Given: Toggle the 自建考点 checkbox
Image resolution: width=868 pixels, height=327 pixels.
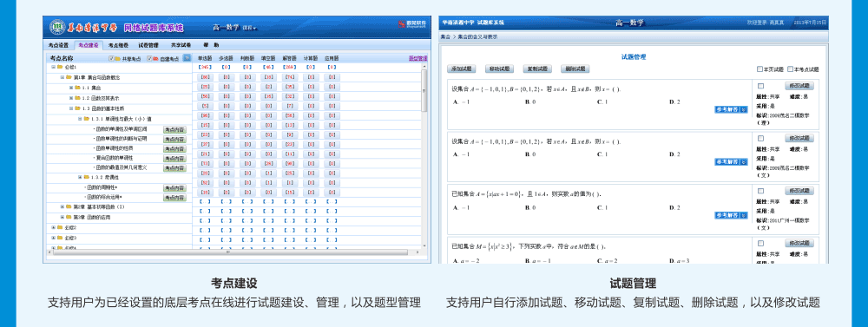Looking at the screenshot, I should (149, 58).
